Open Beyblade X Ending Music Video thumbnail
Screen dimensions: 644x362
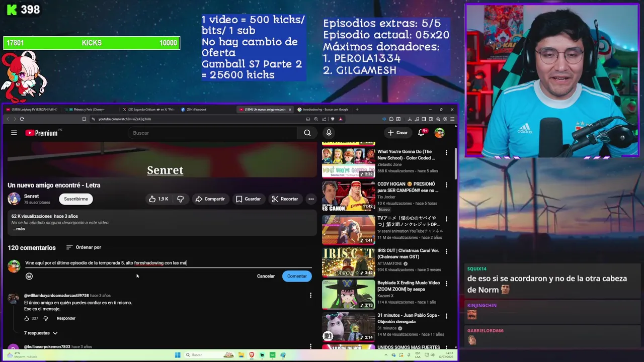[x=348, y=295]
